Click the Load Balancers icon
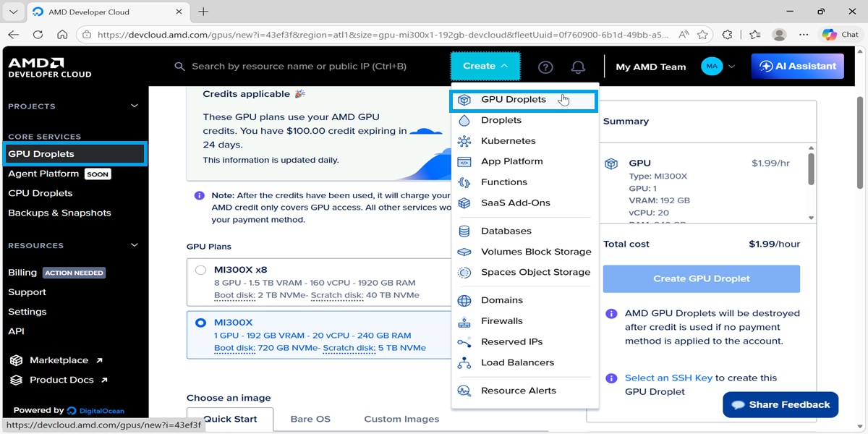The width and height of the screenshot is (868, 434). tap(464, 363)
